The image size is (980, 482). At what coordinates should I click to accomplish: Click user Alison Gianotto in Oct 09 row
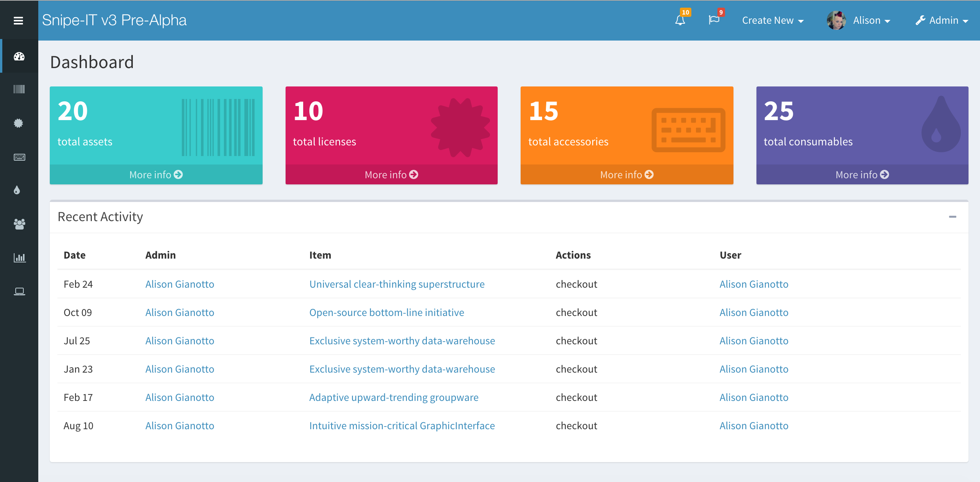pyautogui.click(x=754, y=313)
